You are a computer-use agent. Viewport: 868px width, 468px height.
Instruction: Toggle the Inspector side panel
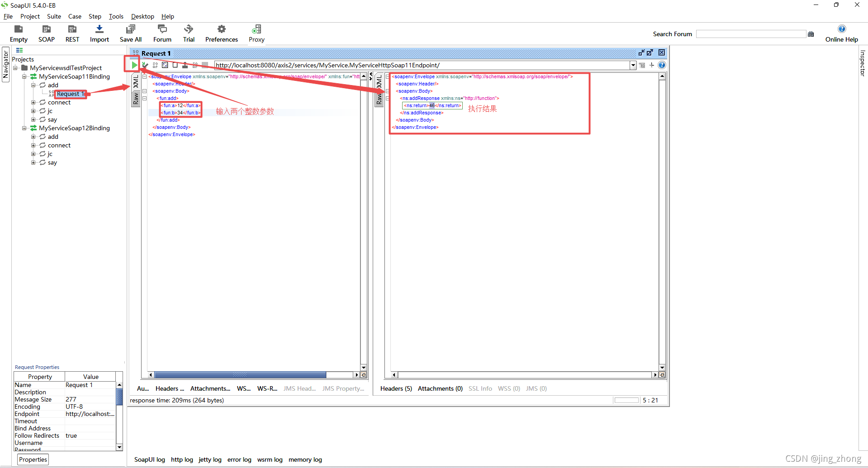tap(863, 63)
